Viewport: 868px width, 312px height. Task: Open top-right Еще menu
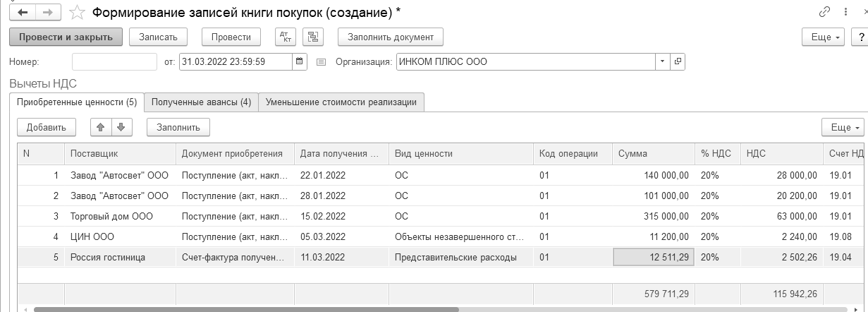click(x=824, y=37)
